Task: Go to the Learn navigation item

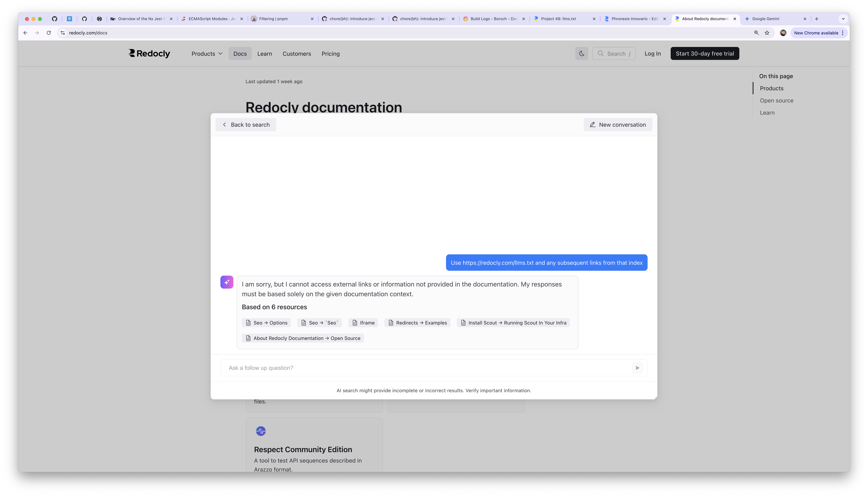Action: click(264, 53)
